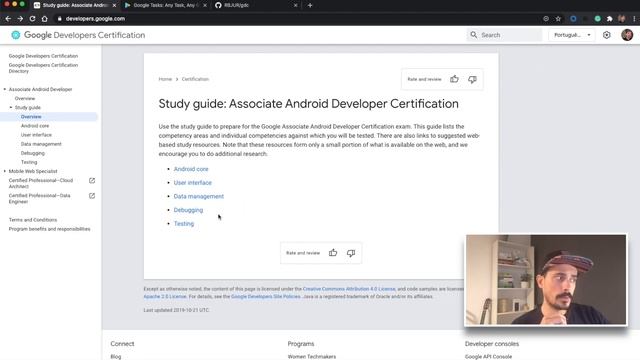Image resolution: width=640 pixels, height=360 pixels.
Task: Open the browser home page icon
Action: click(x=44, y=19)
